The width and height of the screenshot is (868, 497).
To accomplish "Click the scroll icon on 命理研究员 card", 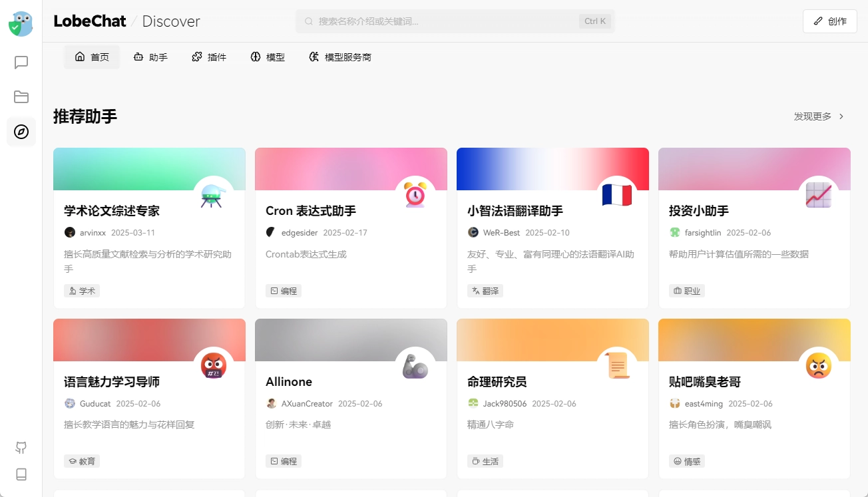I will click(618, 366).
